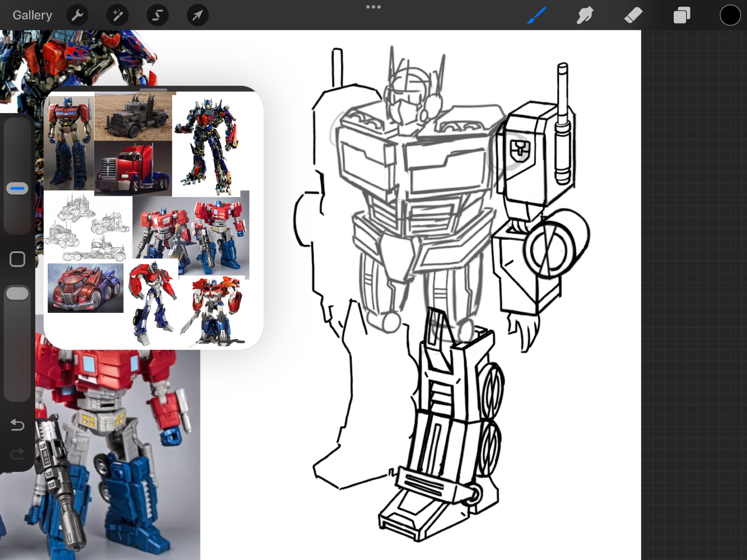Viewport: 747px width, 560px height.
Task: Open the active color picker circle
Action: pos(730,15)
